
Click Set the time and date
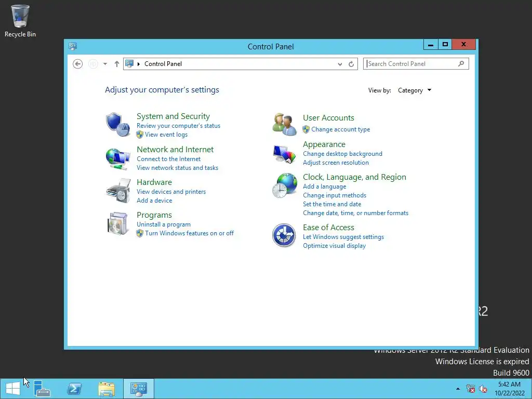332,204
